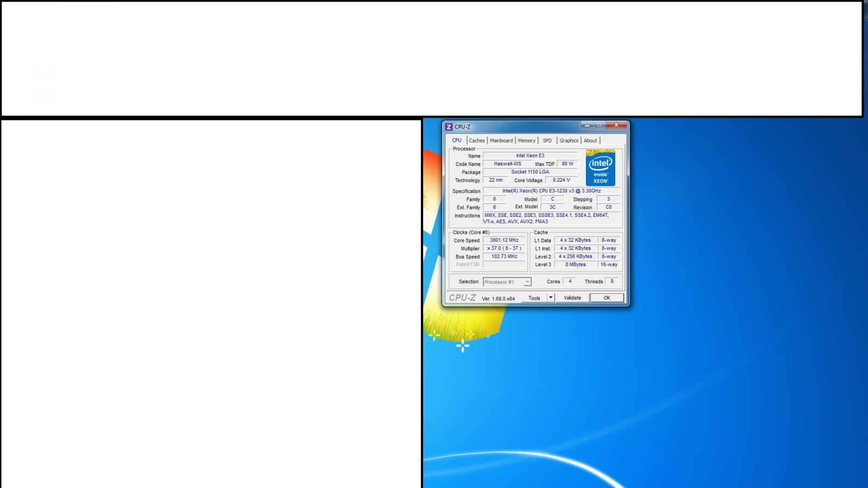Click the empty Rated FSB field
Screen dimensions: 868x488
click(x=504, y=265)
